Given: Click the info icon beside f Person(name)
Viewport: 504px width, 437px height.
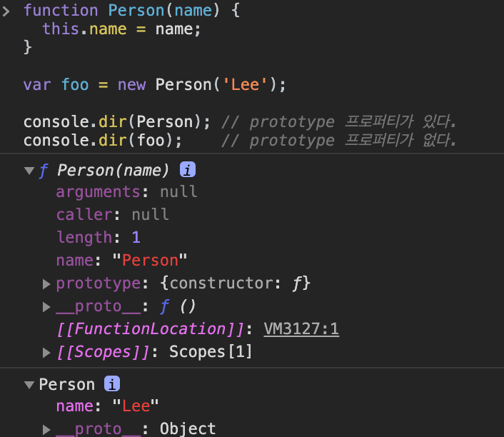Looking at the screenshot, I should [187, 171].
